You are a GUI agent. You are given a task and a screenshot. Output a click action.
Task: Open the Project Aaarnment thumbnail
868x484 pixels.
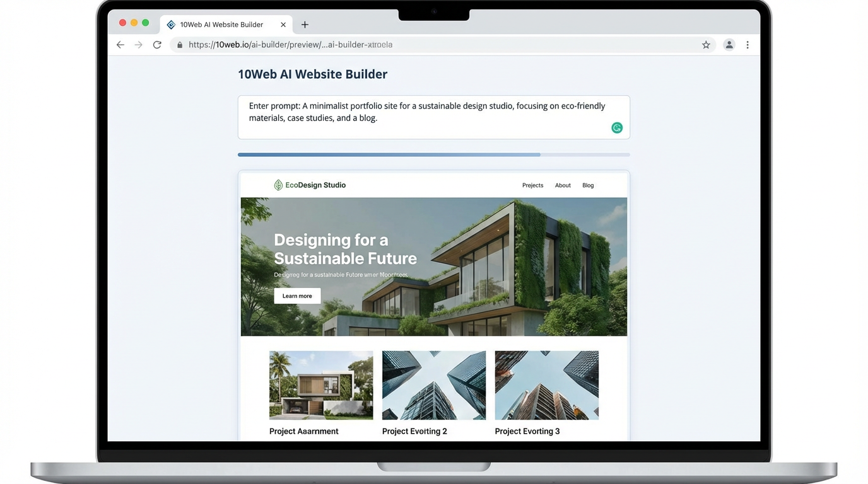(320, 384)
